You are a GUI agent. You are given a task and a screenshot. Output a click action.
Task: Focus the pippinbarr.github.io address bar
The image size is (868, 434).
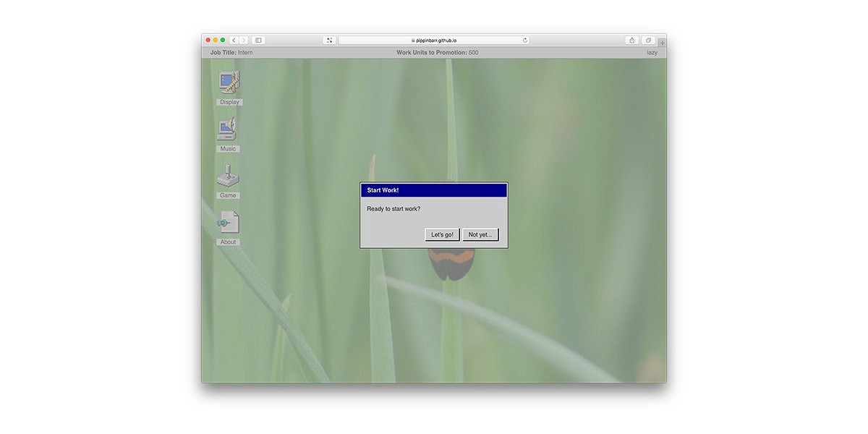pos(434,41)
